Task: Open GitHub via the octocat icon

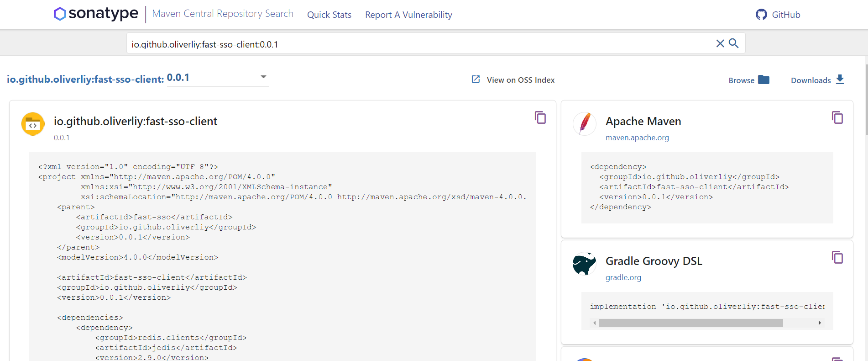Action: pyautogui.click(x=761, y=15)
